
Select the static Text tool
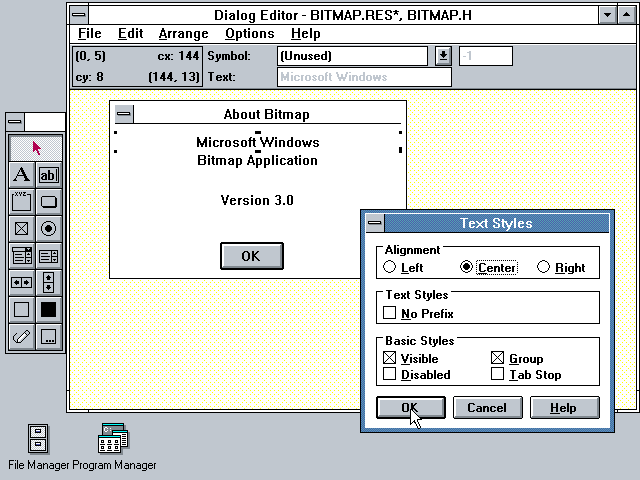[x=22, y=175]
